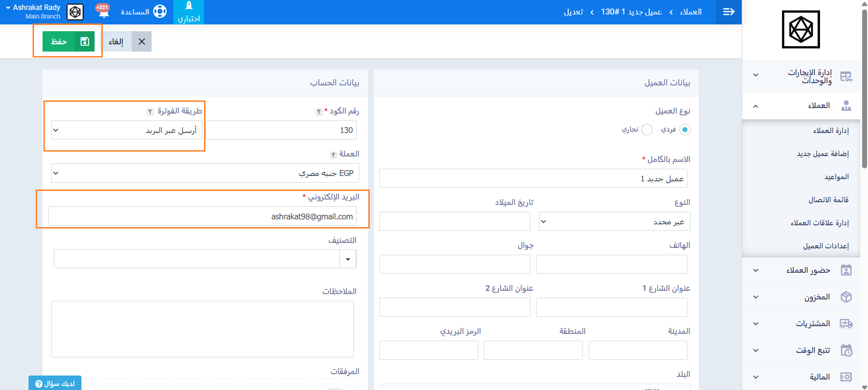Select the تجاري client type radio button

coord(647,130)
